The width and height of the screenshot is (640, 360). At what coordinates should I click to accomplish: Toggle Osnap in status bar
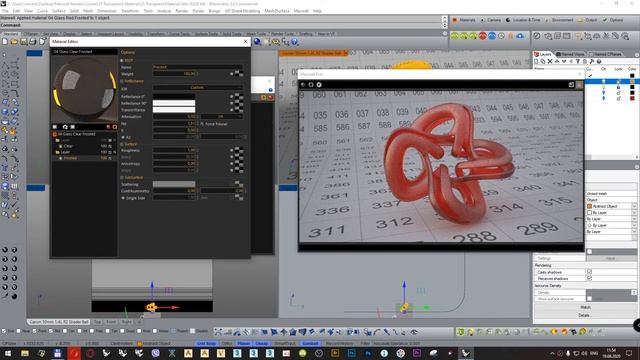pyautogui.click(x=262, y=344)
